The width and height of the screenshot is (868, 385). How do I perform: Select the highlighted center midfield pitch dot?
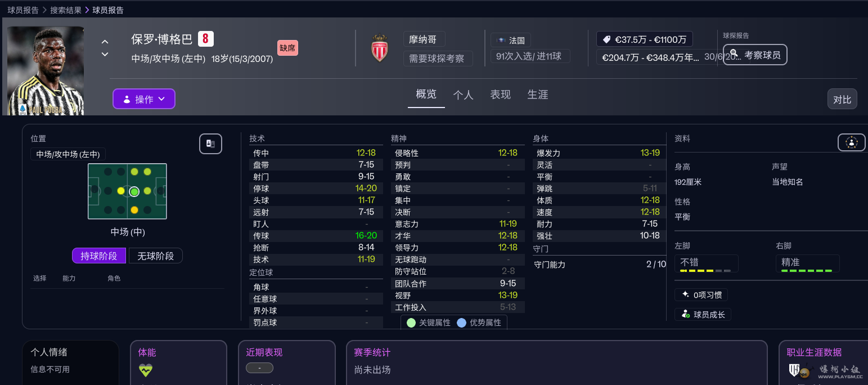click(134, 191)
